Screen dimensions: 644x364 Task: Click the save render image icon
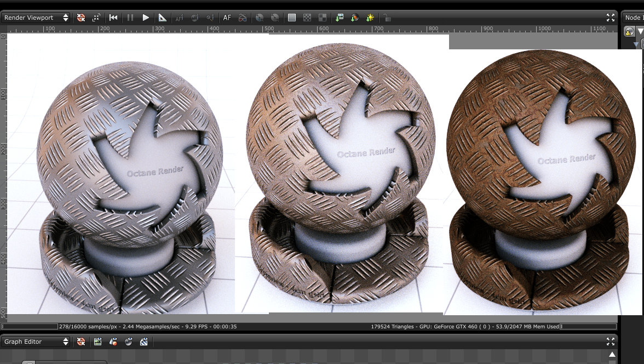[x=340, y=18]
